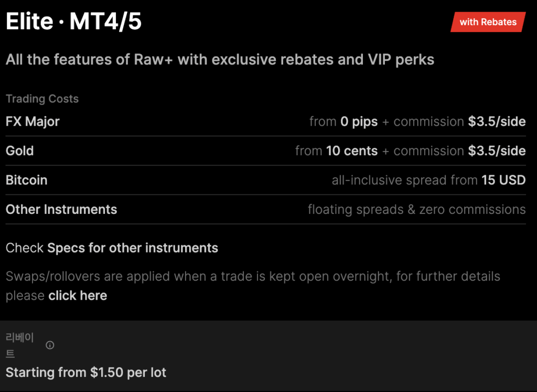Click the red 'with Rebates' badge
537x392 pixels.
[488, 22]
